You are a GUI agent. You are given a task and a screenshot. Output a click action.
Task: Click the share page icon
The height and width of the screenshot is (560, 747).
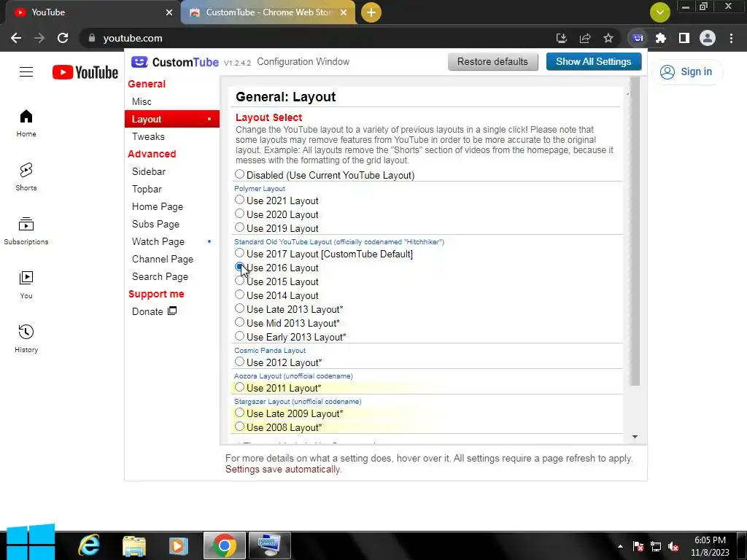[585, 38]
